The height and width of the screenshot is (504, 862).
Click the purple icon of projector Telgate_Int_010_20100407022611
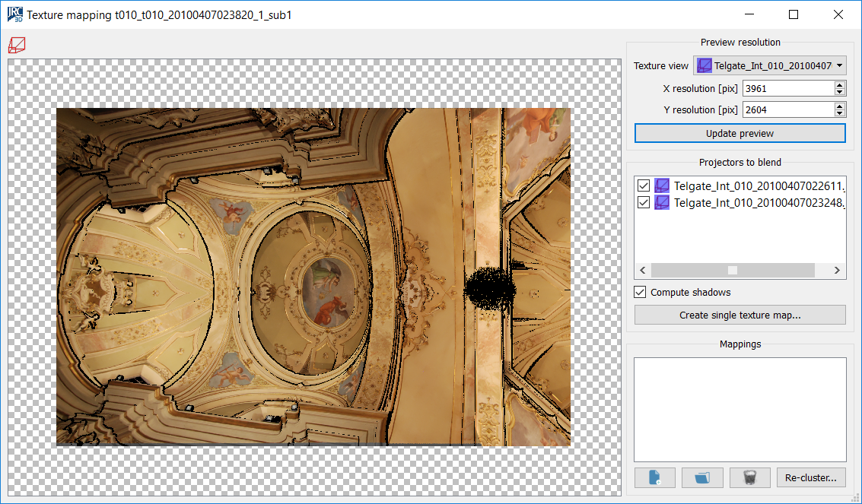[x=662, y=185]
